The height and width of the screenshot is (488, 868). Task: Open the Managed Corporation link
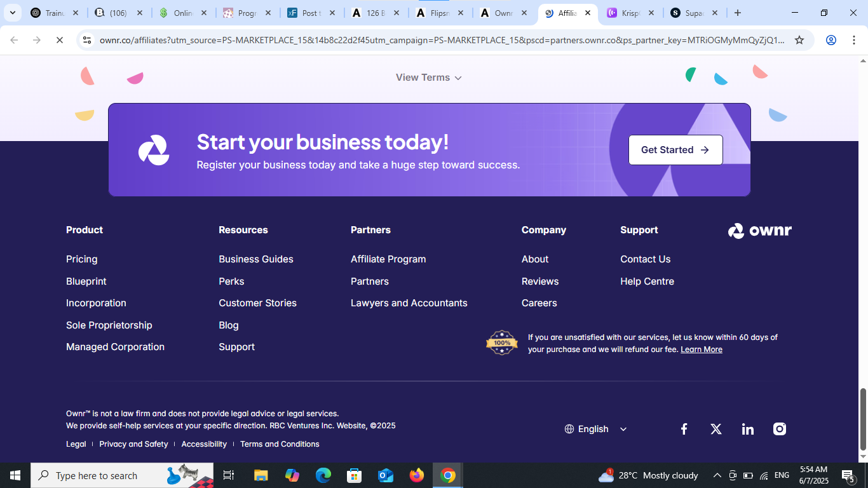(x=115, y=347)
